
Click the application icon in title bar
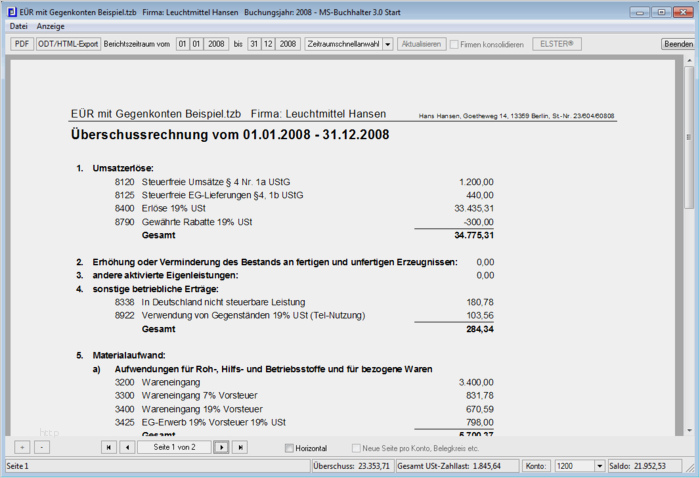coord(12,12)
